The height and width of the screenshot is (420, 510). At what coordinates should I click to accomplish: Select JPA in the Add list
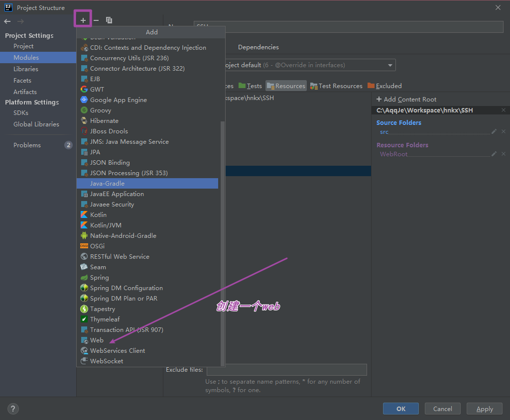(147, 152)
